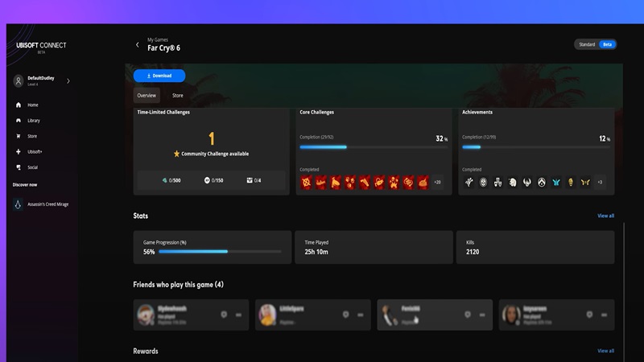Screen dimensions: 644x362
Task: Click the first completed core challenge badge
Action: tap(306, 183)
